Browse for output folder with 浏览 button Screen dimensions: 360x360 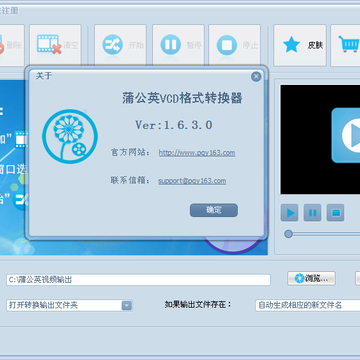click(x=311, y=278)
